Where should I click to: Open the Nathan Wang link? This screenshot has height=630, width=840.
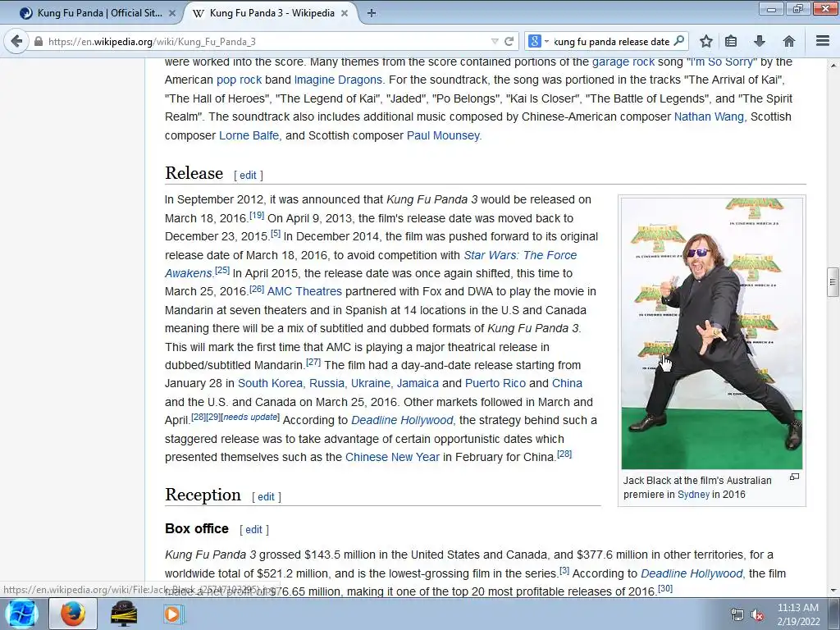pos(709,116)
